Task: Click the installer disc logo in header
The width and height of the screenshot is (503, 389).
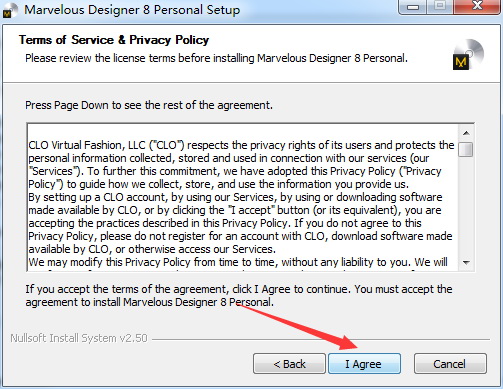Action: click(x=468, y=54)
